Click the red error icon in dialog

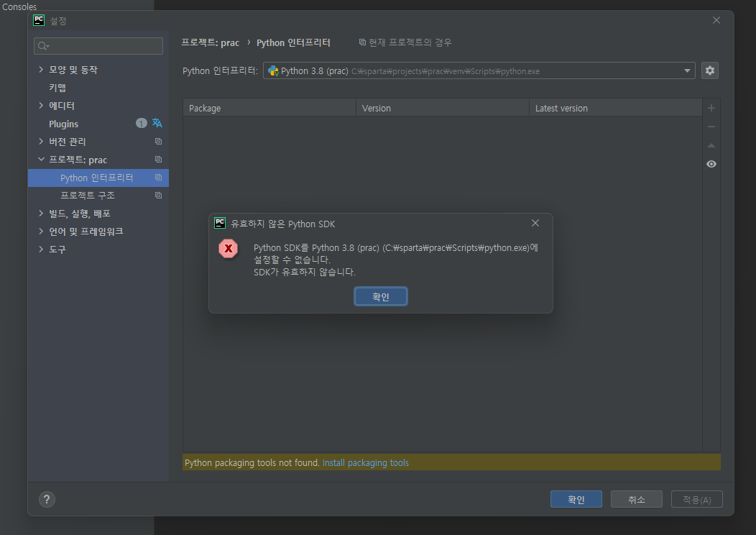pos(228,249)
